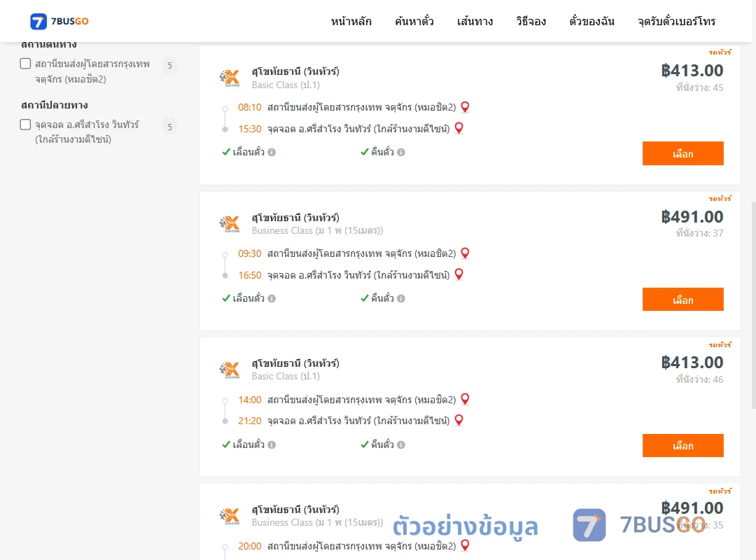This screenshot has width=756, height=560.
Task: Click the 21:20 arrival time
Action: click(250, 421)
